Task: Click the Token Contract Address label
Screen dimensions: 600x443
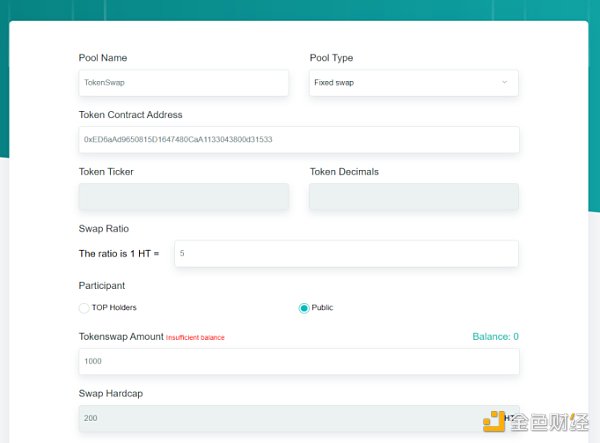Action: [130, 115]
